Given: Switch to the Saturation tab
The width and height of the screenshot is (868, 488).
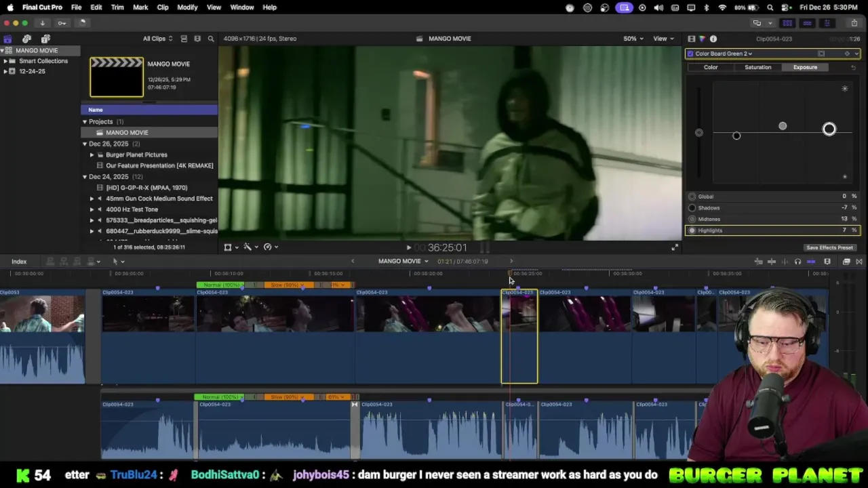Looking at the screenshot, I should click(757, 67).
